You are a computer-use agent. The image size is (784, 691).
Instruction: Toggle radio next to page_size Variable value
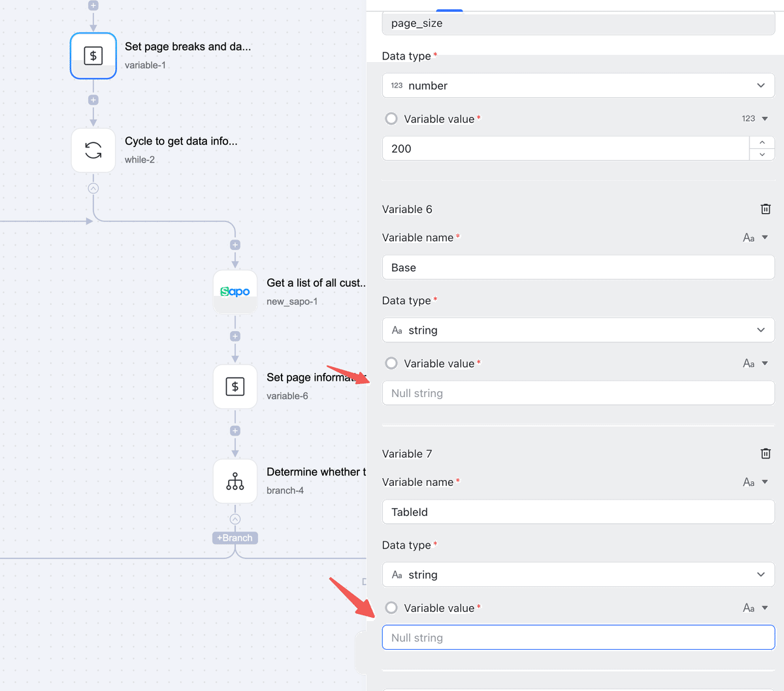pyautogui.click(x=391, y=119)
